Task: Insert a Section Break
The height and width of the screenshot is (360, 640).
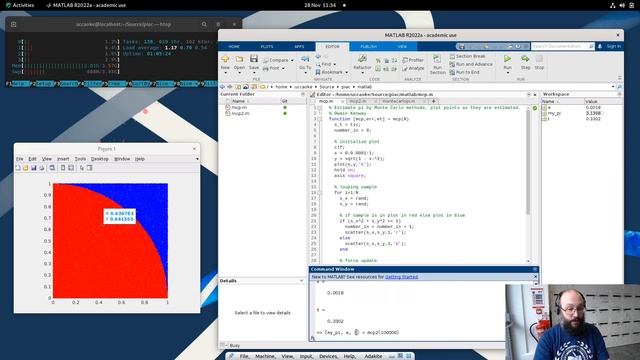Action: pyautogui.click(x=467, y=56)
